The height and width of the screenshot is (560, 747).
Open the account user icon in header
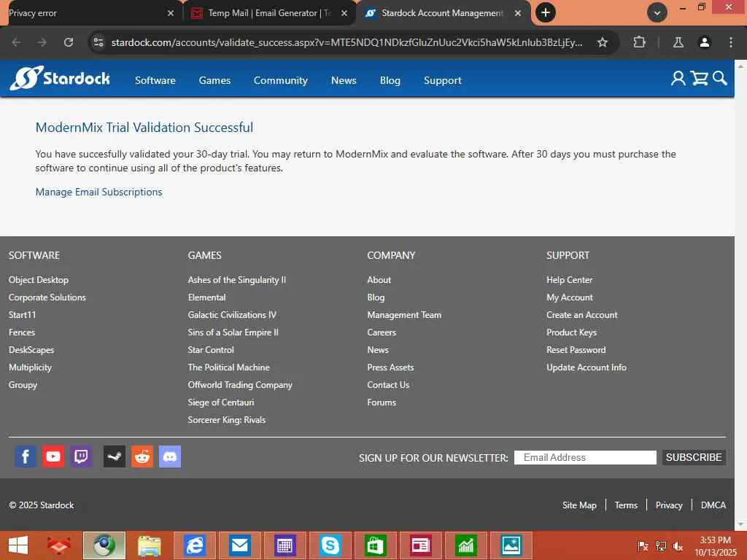(678, 79)
